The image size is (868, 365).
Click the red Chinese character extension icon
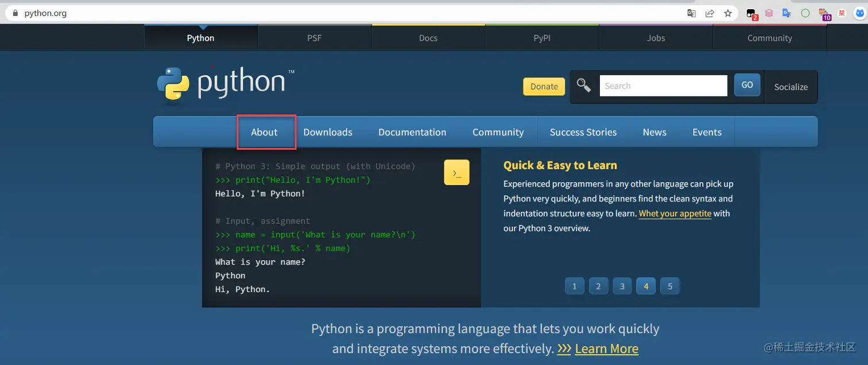click(x=842, y=13)
